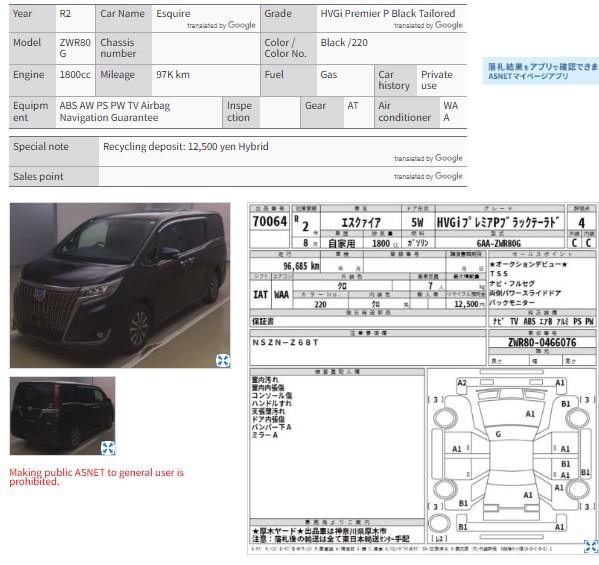Image resolution: width=599 pixels, height=565 pixels.
Task: Open the front three-quarter photo of the Esquire
Action: click(120, 285)
